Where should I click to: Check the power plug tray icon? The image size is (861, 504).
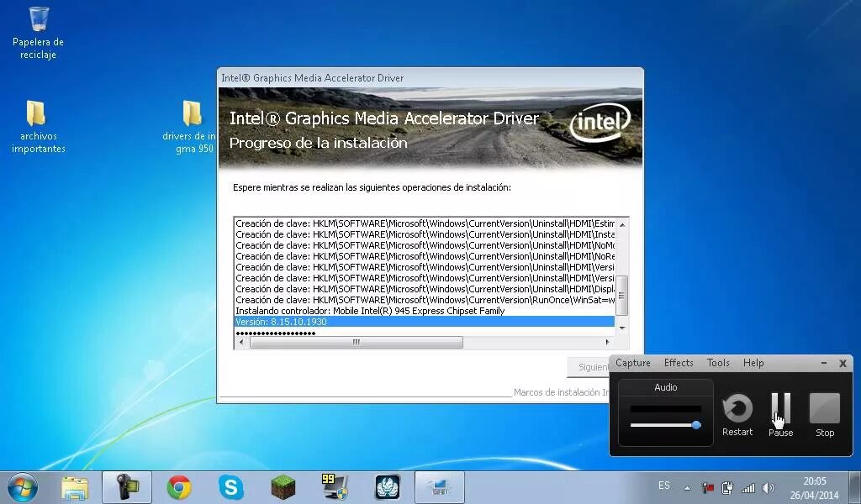pyautogui.click(x=727, y=487)
